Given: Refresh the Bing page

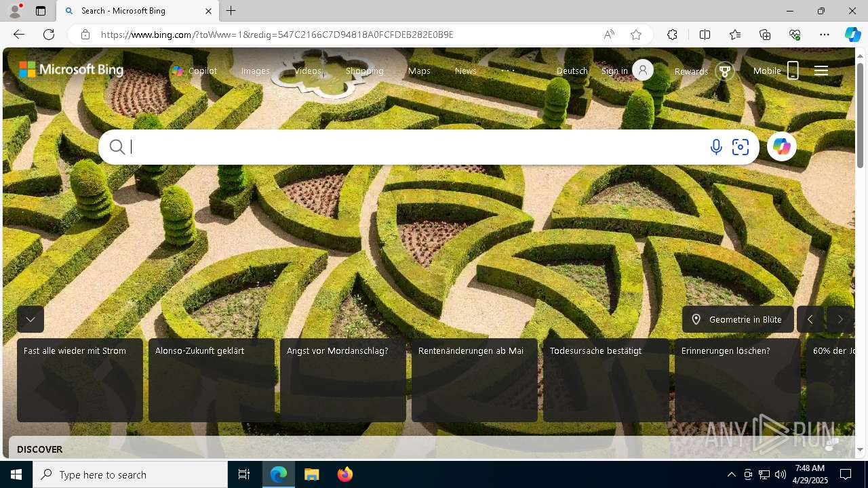Looking at the screenshot, I should (x=49, y=35).
